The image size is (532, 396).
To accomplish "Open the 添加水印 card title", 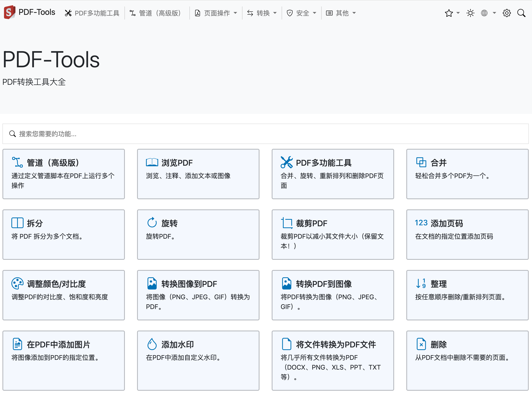I will click(177, 344).
